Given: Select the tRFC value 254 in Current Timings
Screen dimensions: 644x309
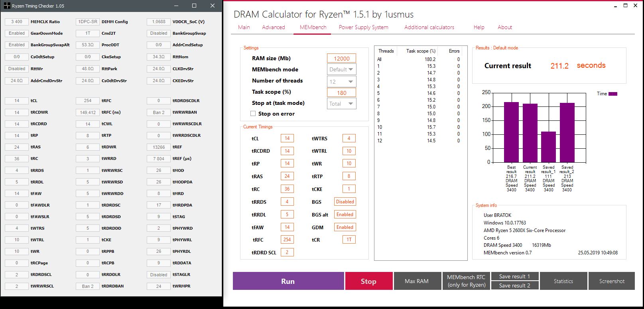Looking at the screenshot, I should [287, 240].
